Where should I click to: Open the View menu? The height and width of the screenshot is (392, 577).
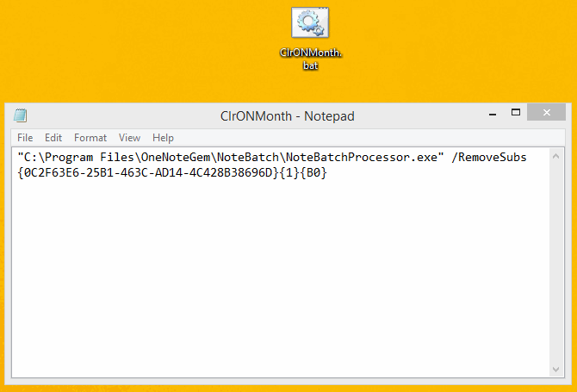coord(129,138)
